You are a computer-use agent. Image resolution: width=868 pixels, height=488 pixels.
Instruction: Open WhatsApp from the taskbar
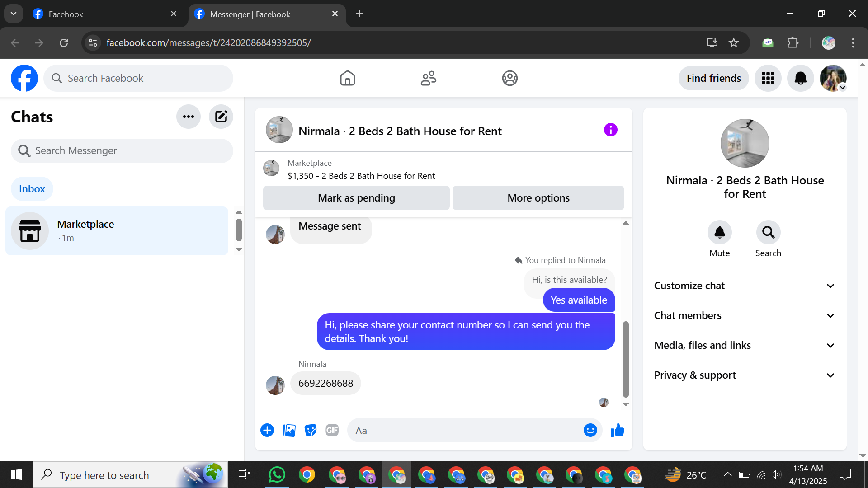point(277,474)
